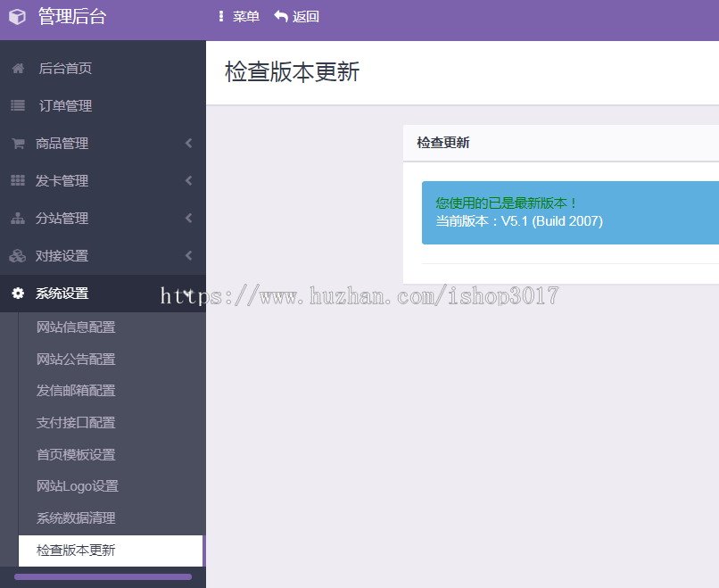Screen dimensions: 719x588
Task: Open the 对接设置 section chevron
Action: tap(188, 255)
